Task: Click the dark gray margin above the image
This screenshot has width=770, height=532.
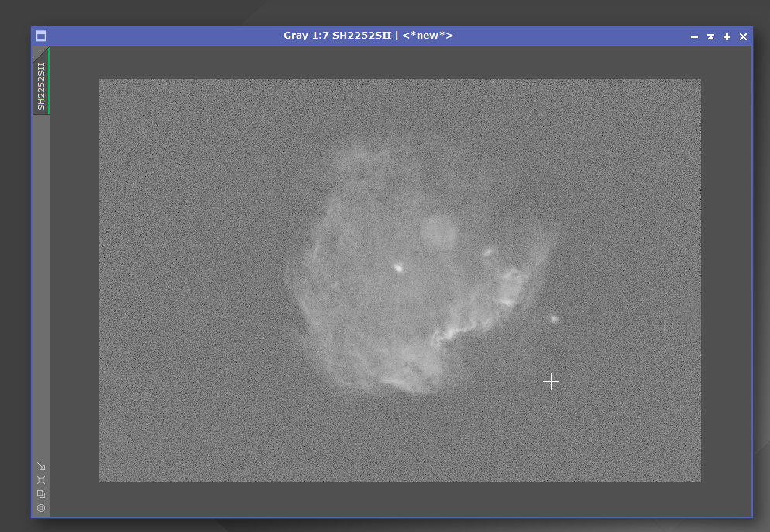Action: click(400, 62)
